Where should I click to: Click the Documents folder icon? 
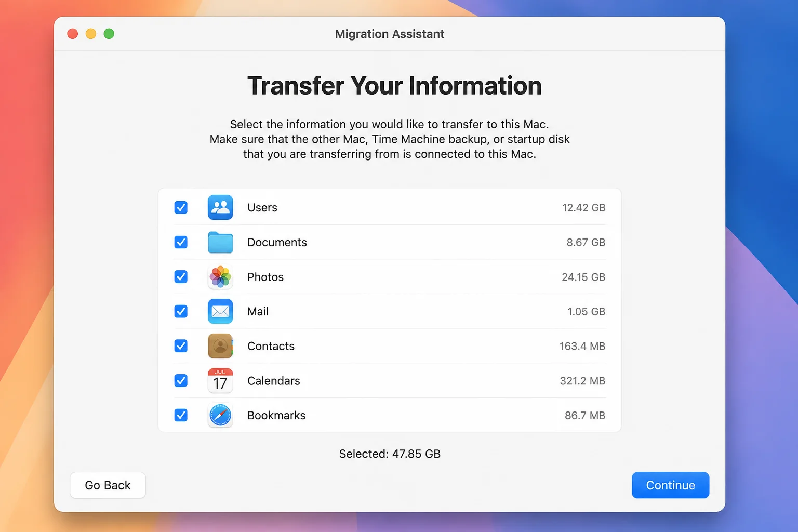pyautogui.click(x=220, y=242)
